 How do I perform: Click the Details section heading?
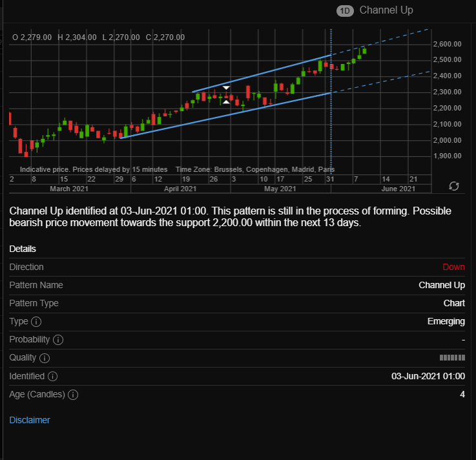click(x=23, y=249)
